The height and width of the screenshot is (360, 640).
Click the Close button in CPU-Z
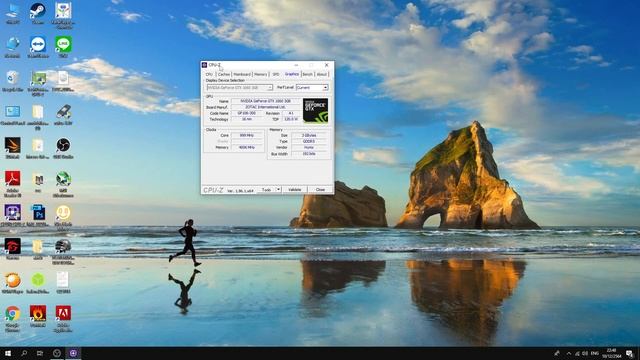tap(320, 190)
